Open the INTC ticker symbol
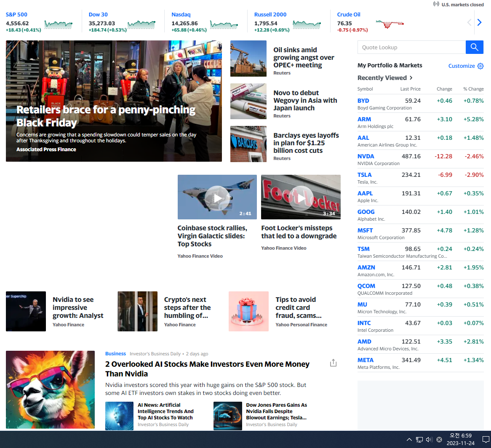 (364, 323)
